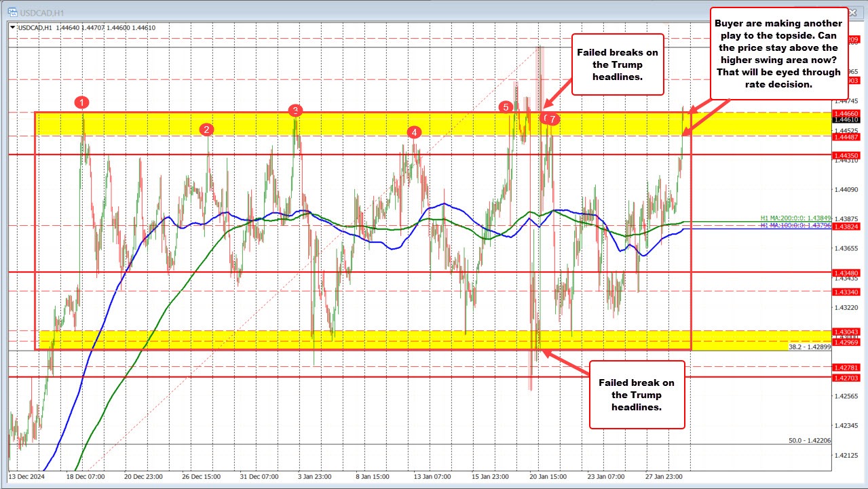Click the 'Failed breaks on the Trump headlines' callout

[x=616, y=65]
